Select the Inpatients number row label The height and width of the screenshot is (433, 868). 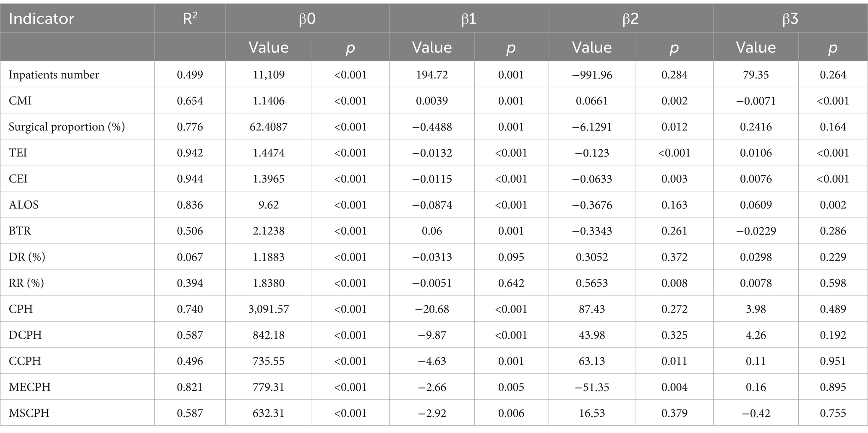[54, 75]
